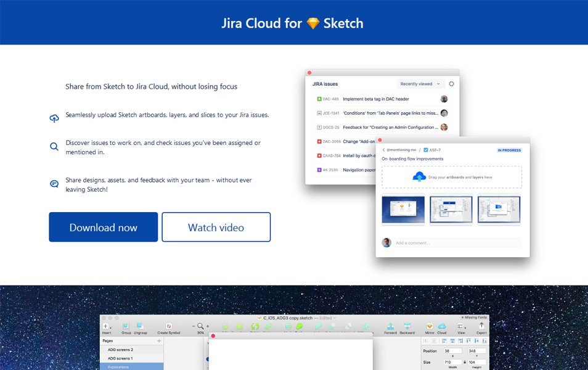Toggle the size proportion lock icon

[x=465, y=362]
